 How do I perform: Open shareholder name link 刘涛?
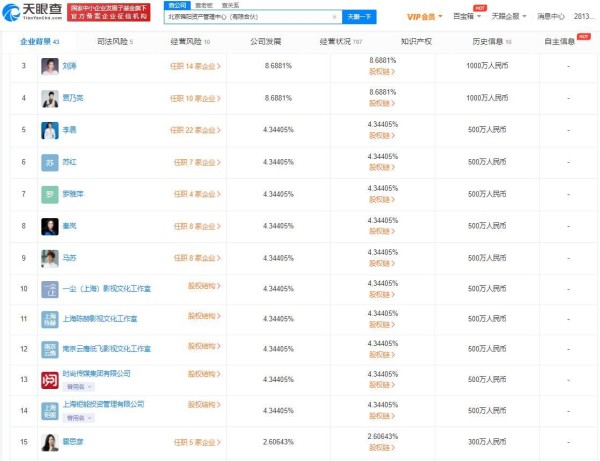(69, 66)
